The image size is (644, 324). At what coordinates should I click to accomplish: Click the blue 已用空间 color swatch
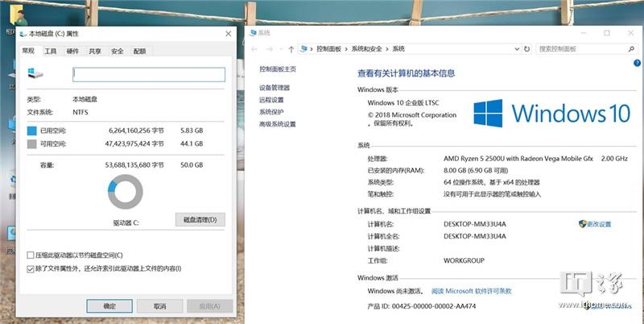(x=31, y=131)
